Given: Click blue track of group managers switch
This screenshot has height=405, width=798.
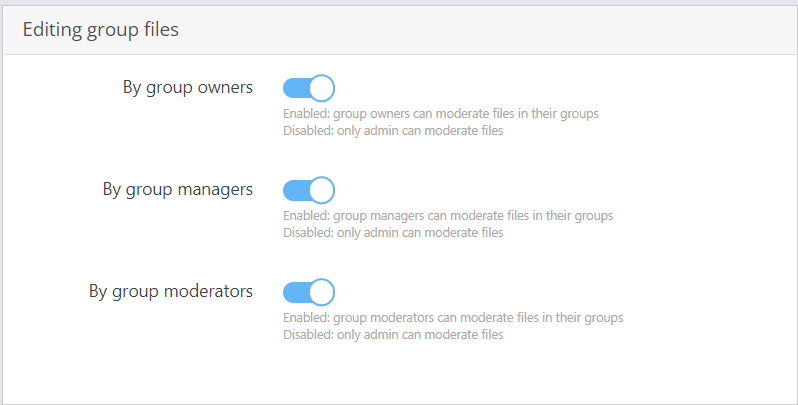Looking at the screenshot, I should pyautogui.click(x=296, y=190).
